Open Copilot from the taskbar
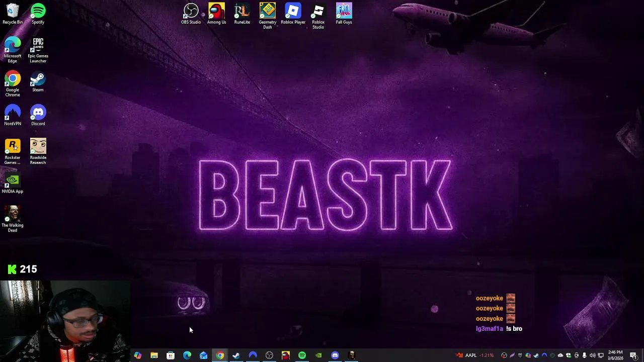The width and height of the screenshot is (644, 362). (x=138, y=355)
